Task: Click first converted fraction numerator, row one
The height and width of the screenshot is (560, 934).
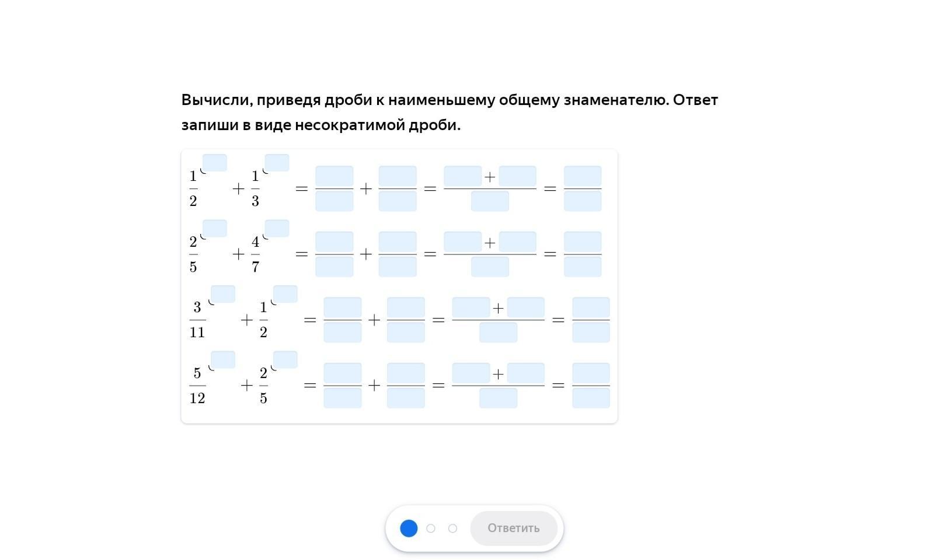Action: [x=334, y=176]
